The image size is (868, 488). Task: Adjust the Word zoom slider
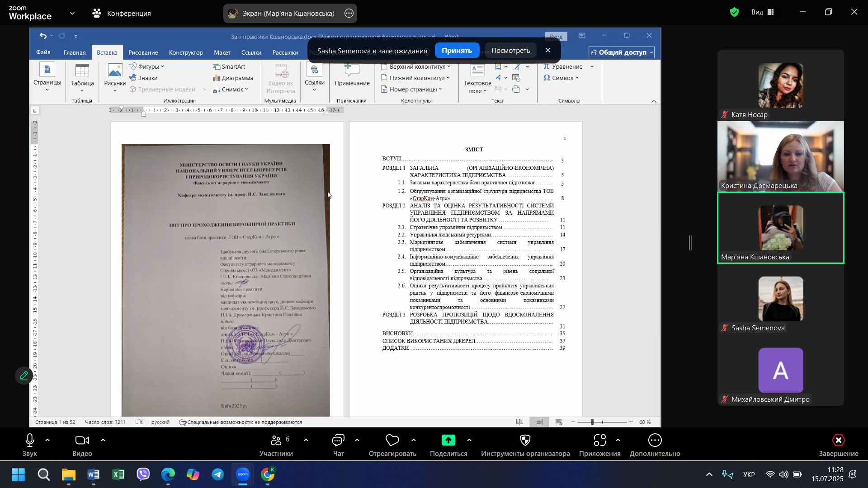(x=592, y=422)
